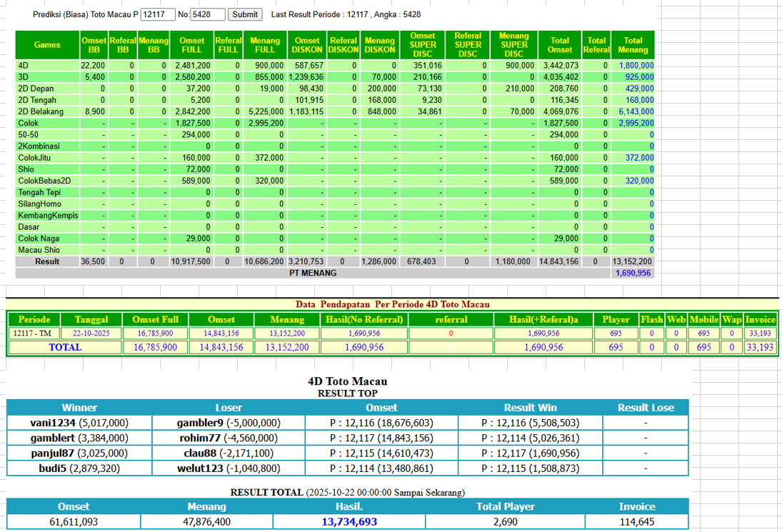The width and height of the screenshot is (782, 532).
Task: Open 2D Belakang Total Menang 6,143,000
Action: tap(636, 111)
